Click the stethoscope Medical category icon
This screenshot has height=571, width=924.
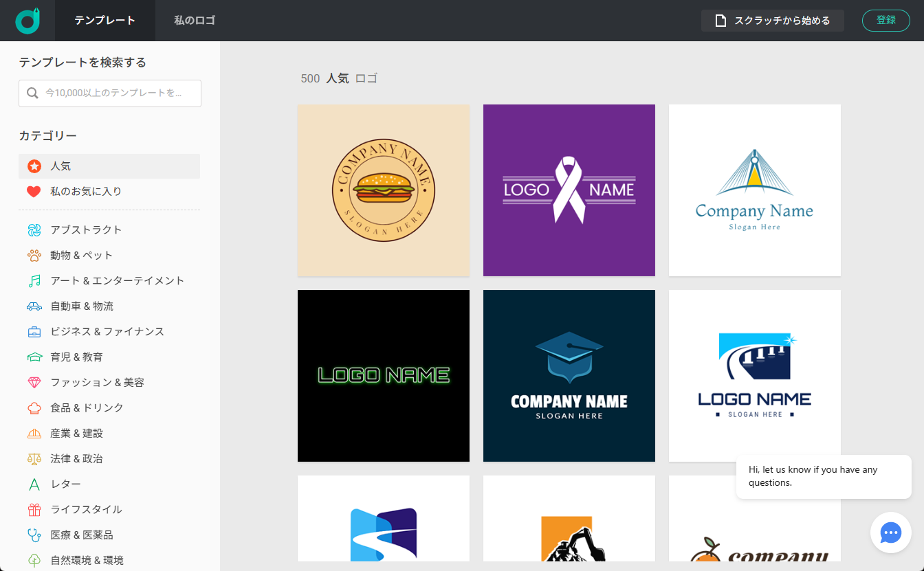point(34,535)
